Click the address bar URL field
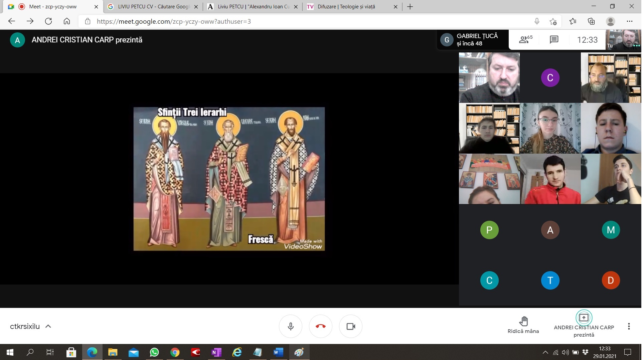This screenshot has height=360, width=644. 301,21
